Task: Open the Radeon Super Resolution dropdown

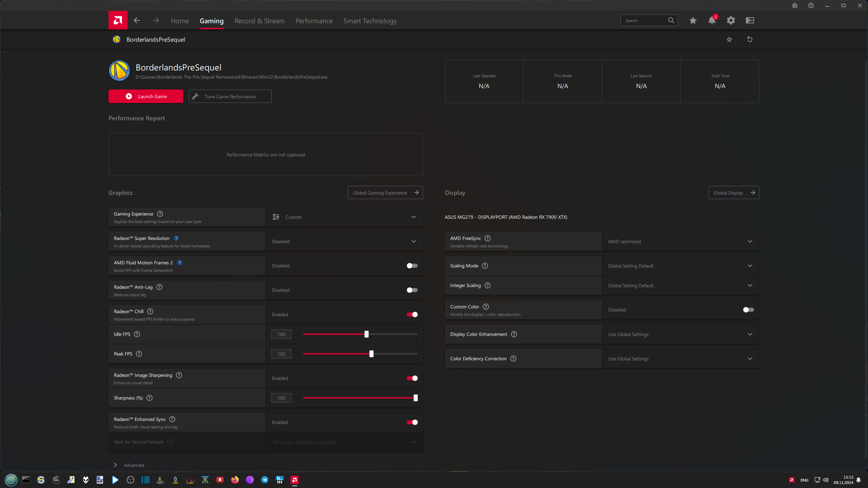Action: click(344, 241)
